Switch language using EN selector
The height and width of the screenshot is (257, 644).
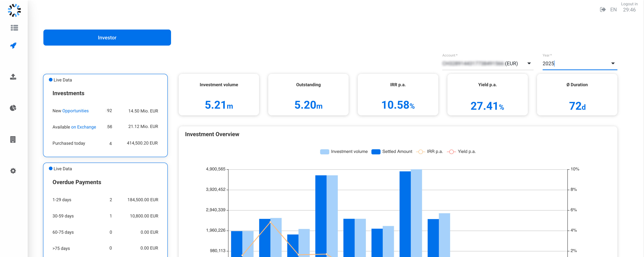point(613,10)
